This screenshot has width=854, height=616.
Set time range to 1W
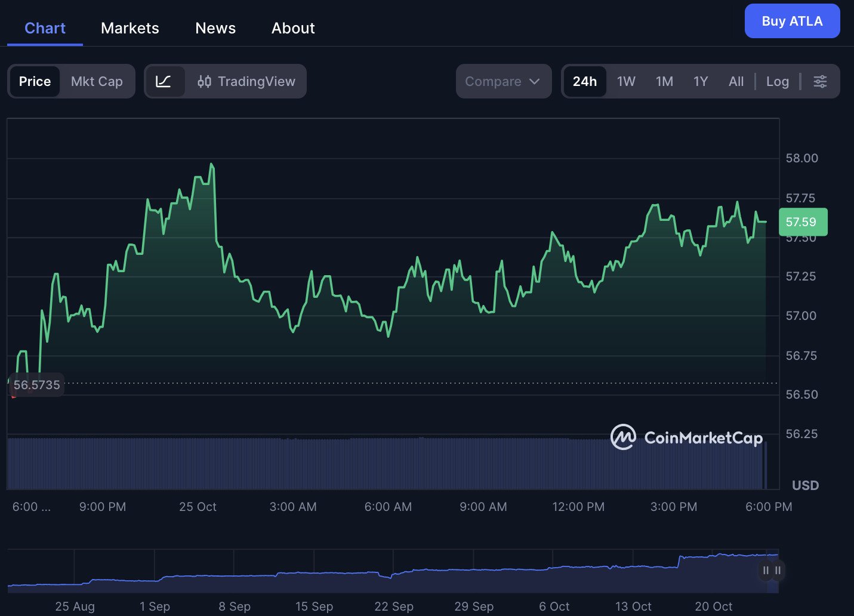click(626, 81)
